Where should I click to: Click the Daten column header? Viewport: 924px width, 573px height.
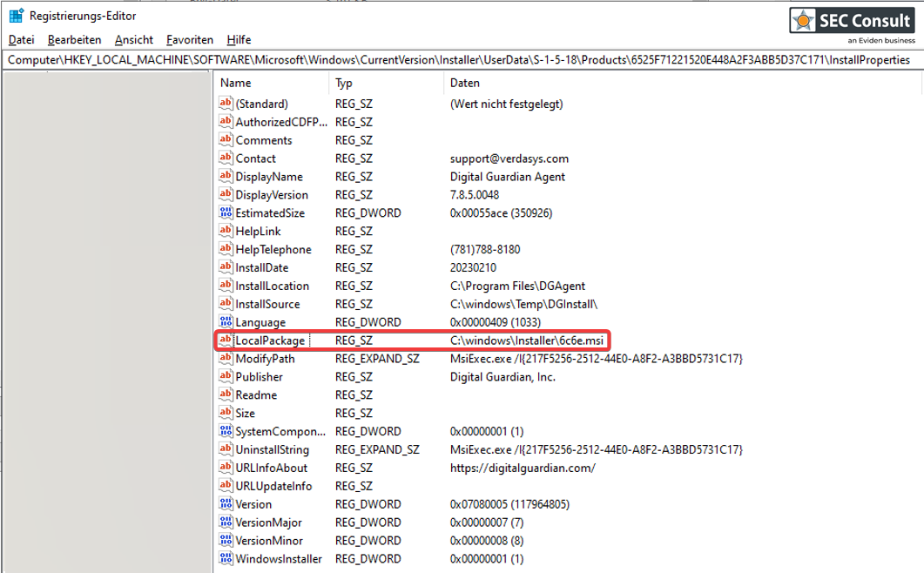tap(465, 83)
